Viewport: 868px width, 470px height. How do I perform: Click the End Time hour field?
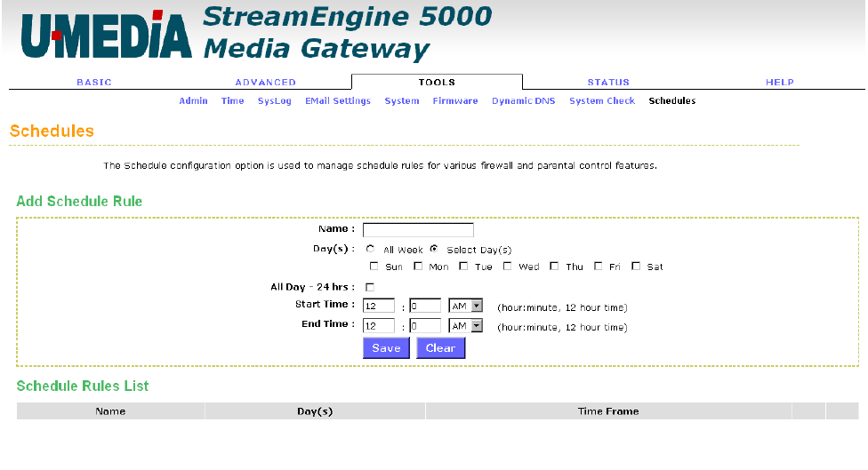pyautogui.click(x=379, y=326)
